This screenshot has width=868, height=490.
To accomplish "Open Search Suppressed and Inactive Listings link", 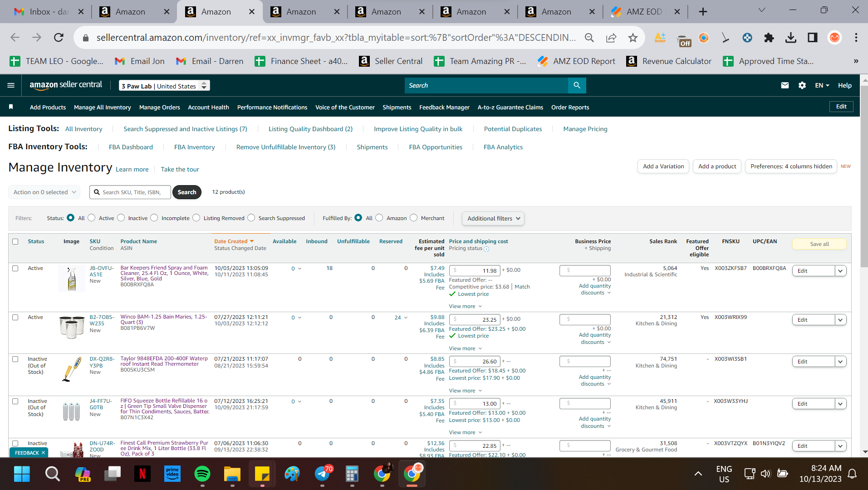I will [x=186, y=129].
